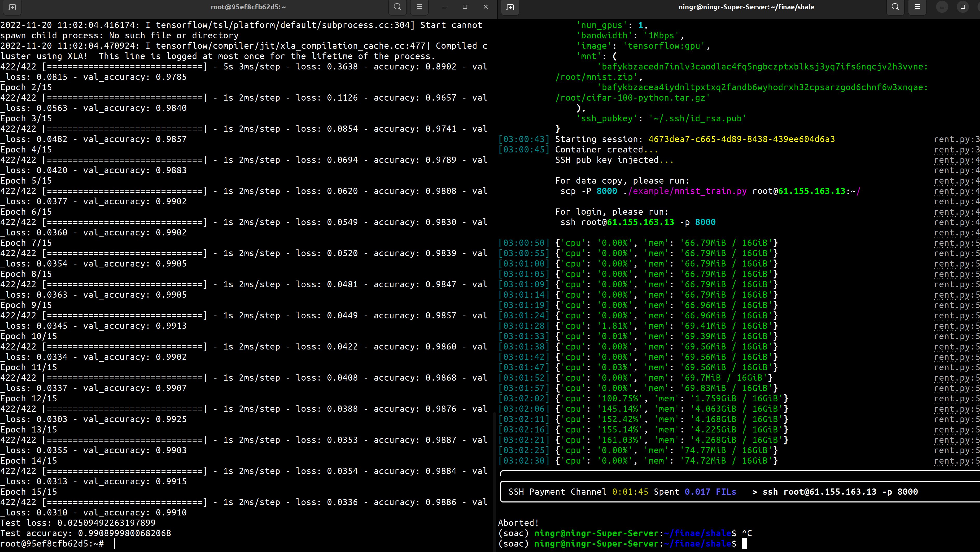Minimize the right terminal window
The height and width of the screenshot is (552, 980).
pos(942,7)
